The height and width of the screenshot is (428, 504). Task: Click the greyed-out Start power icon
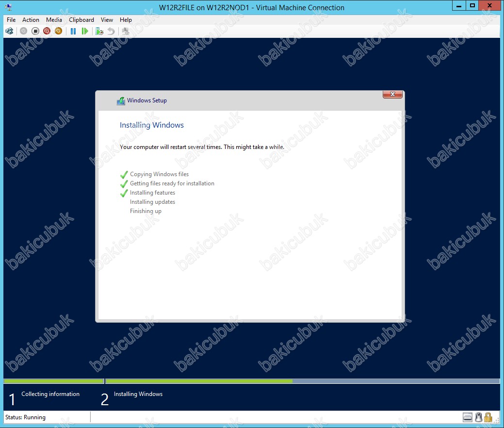coord(23,31)
